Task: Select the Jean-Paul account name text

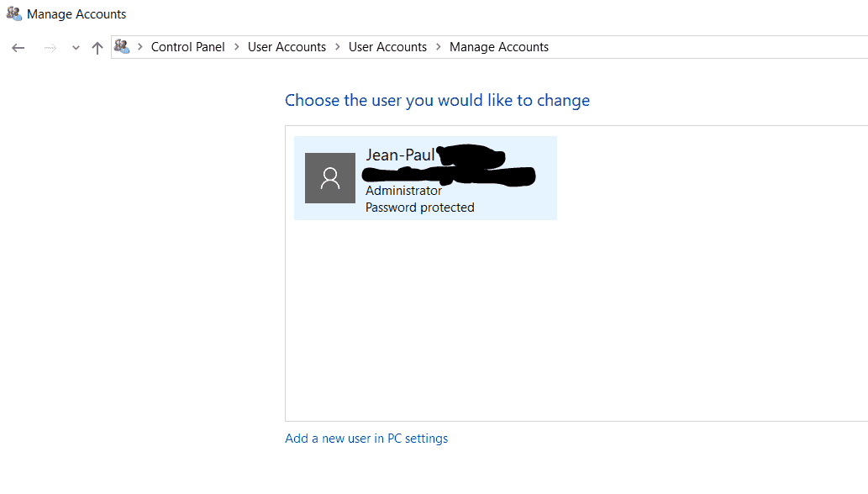Action: tap(401, 154)
